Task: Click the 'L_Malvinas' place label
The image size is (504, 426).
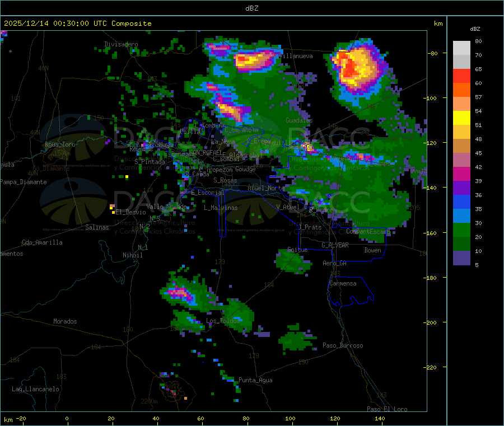Action: 221,208
